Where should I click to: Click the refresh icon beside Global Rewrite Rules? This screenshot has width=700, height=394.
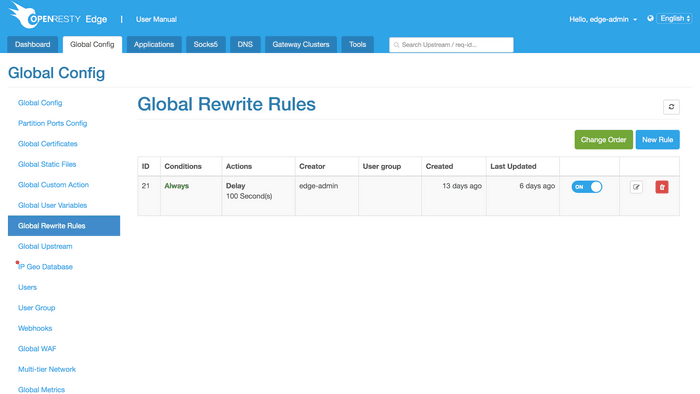coord(671,107)
